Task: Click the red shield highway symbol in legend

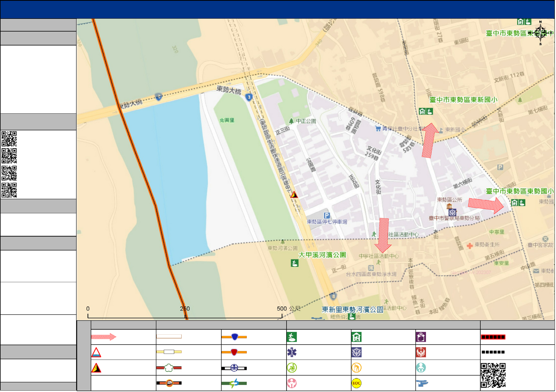Action: coord(234,352)
